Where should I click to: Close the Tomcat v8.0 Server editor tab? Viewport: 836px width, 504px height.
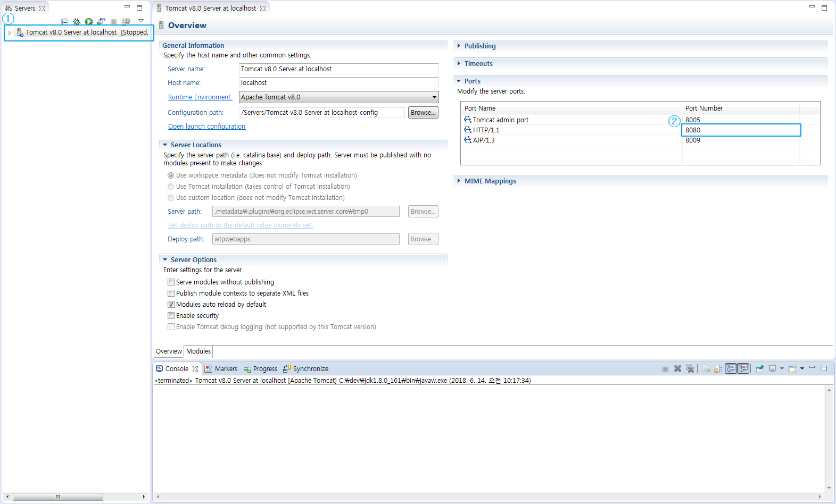[x=263, y=9]
